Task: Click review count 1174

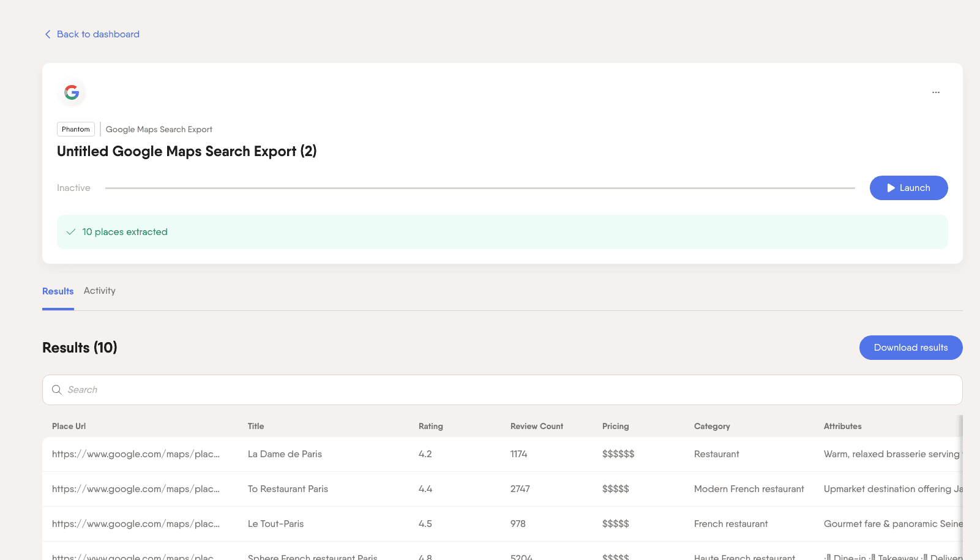Action: coord(518,454)
